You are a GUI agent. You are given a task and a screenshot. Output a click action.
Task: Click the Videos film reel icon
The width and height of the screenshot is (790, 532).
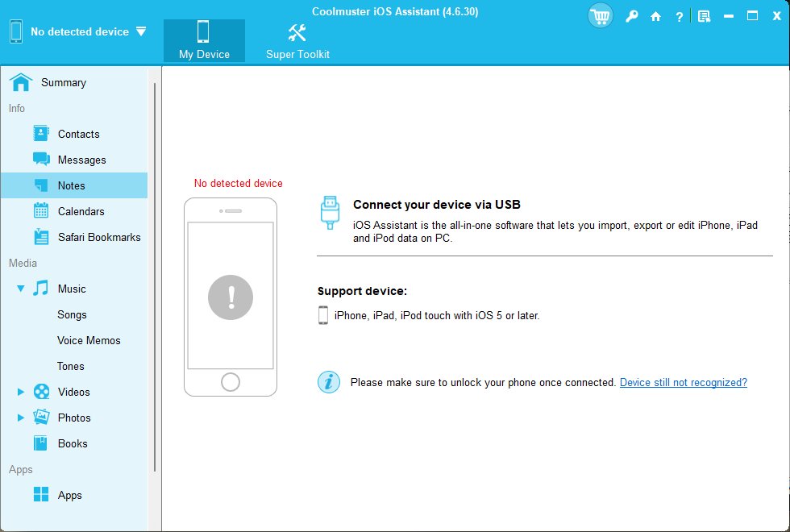pos(41,392)
